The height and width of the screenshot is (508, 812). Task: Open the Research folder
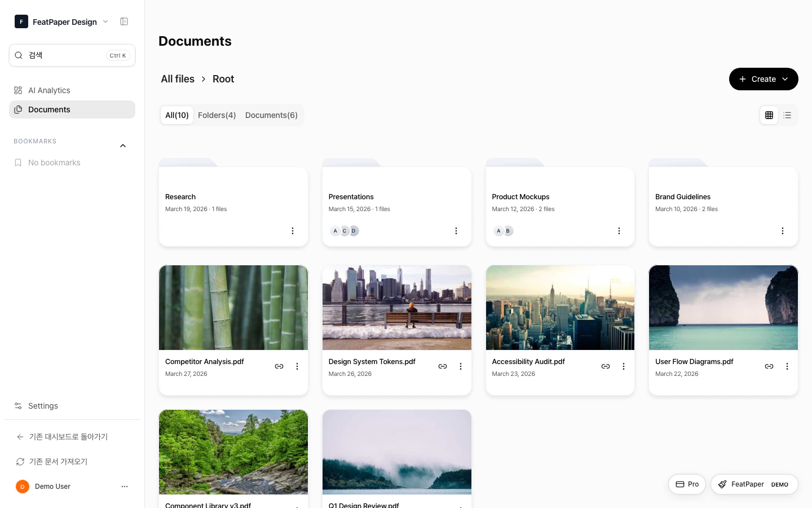233,202
